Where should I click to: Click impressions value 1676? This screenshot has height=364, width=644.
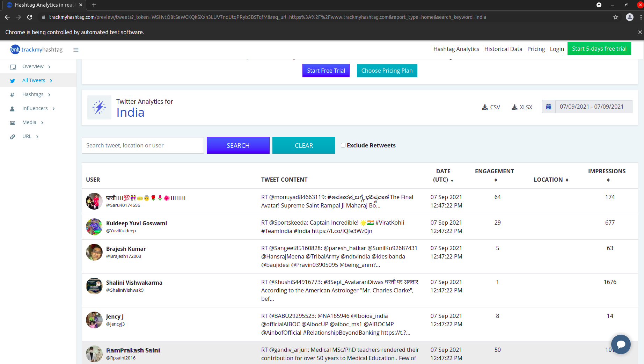[x=610, y=282]
